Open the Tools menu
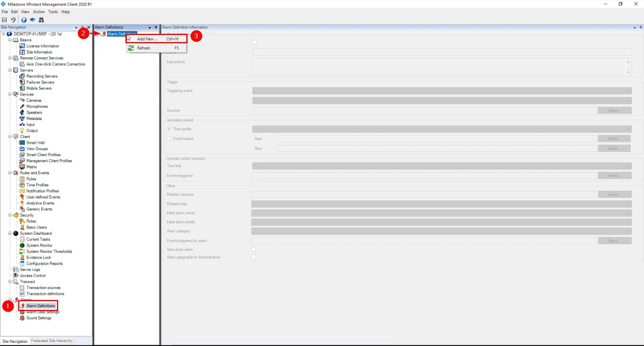This screenshot has height=346, width=644. (x=53, y=12)
